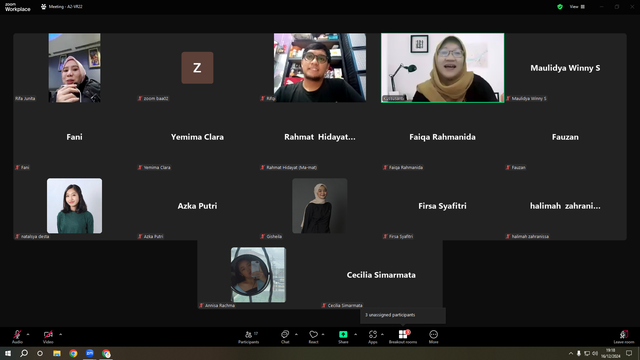Select the Rahmat Hidayat participant tile
The height and width of the screenshot is (360, 640).
320,137
